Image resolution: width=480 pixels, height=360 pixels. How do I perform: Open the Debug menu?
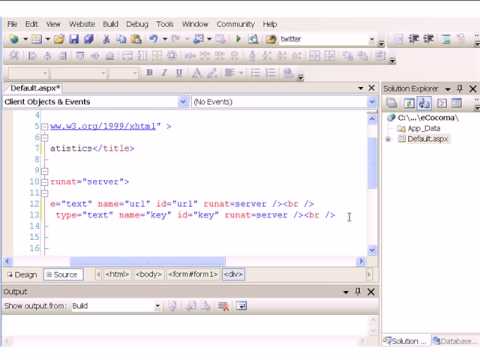tap(137, 24)
